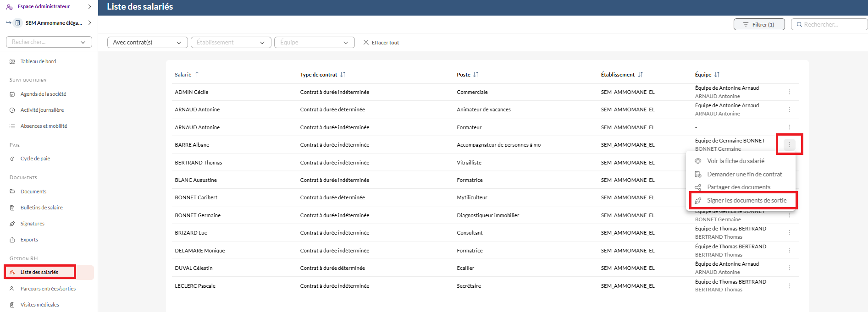The height and width of the screenshot is (312, 868).
Task: Open three-dot menu for BRIZARD Luc row
Action: coord(789,233)
